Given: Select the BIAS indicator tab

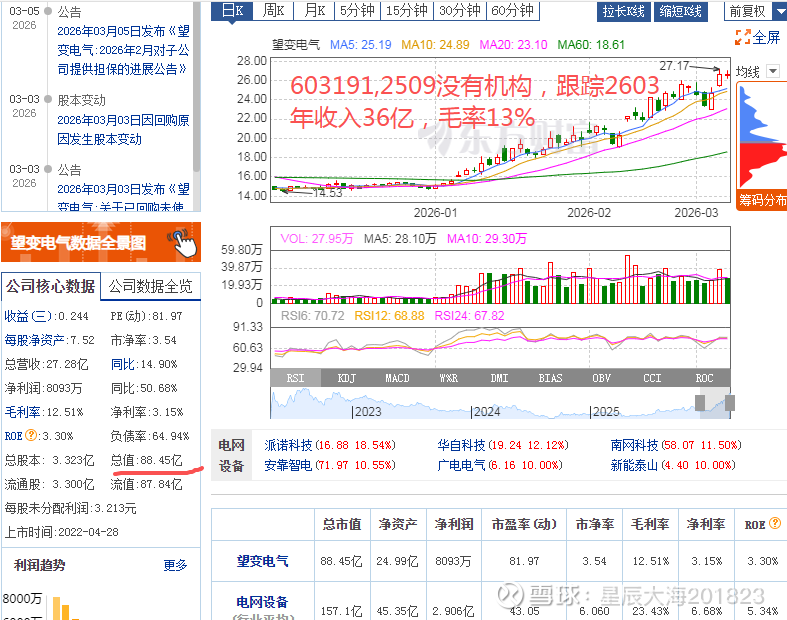Looking at the screenshot, I should tap(551, 378).
